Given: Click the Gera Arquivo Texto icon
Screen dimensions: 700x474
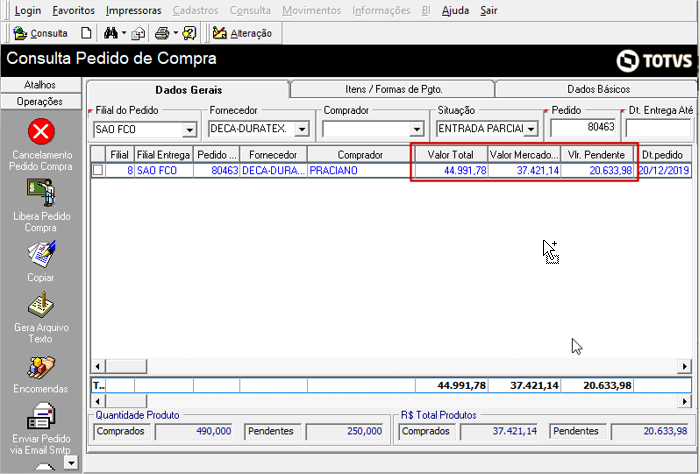Looking at the screenshot, I should (41, 304).
